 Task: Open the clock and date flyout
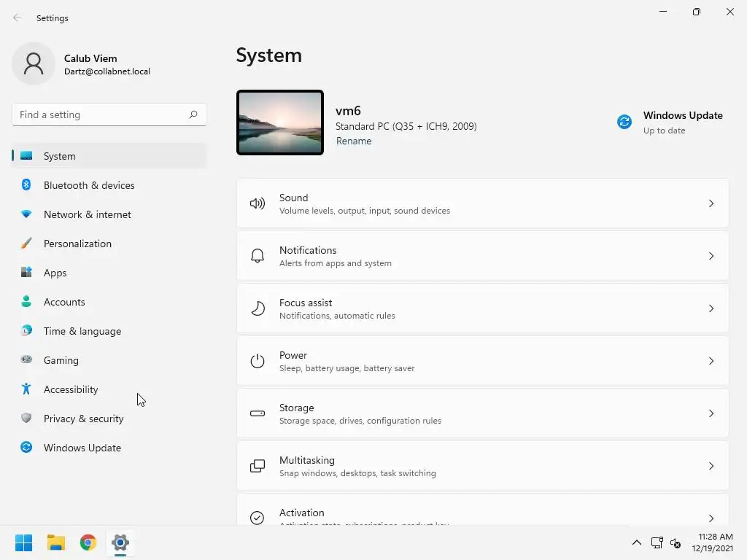click(x=712, y=542)
